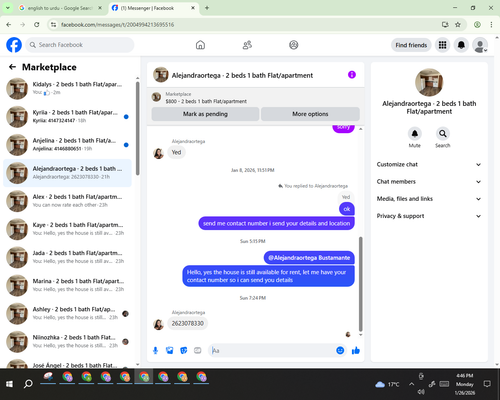This screenshot has width=500, height=400.
Task: Click the voice clip microphone icon
Action: click(155, 351)
